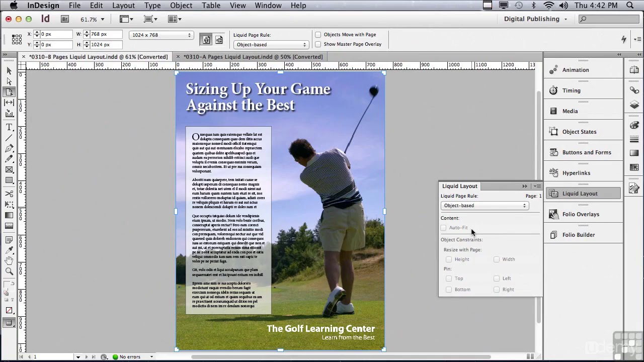644x362 pixels.
Task: Activate the Page tool
Action: (9, 92)
